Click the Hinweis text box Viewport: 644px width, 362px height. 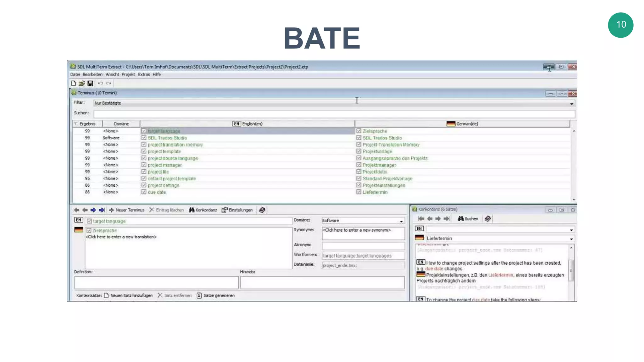click(322, 282)
